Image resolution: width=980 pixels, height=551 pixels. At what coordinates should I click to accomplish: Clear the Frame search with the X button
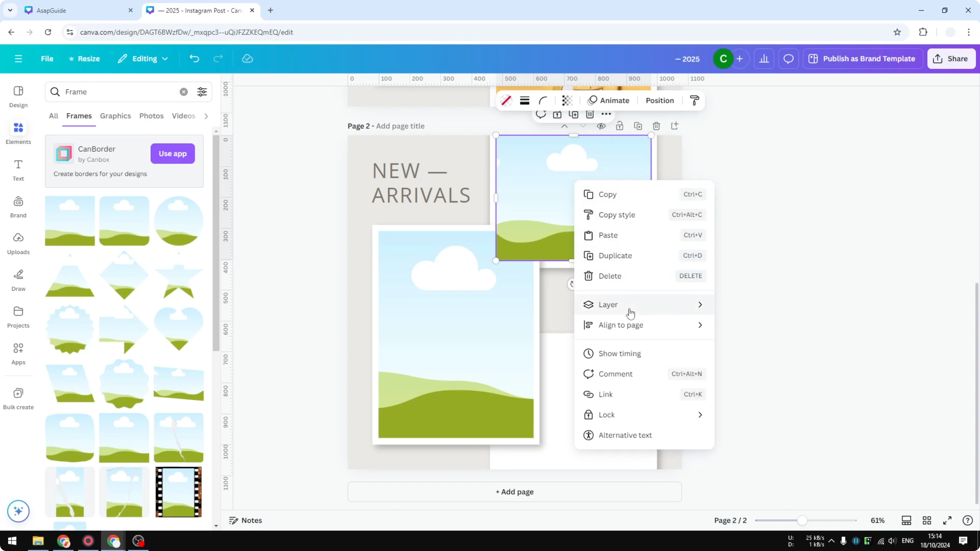point(184,92)
